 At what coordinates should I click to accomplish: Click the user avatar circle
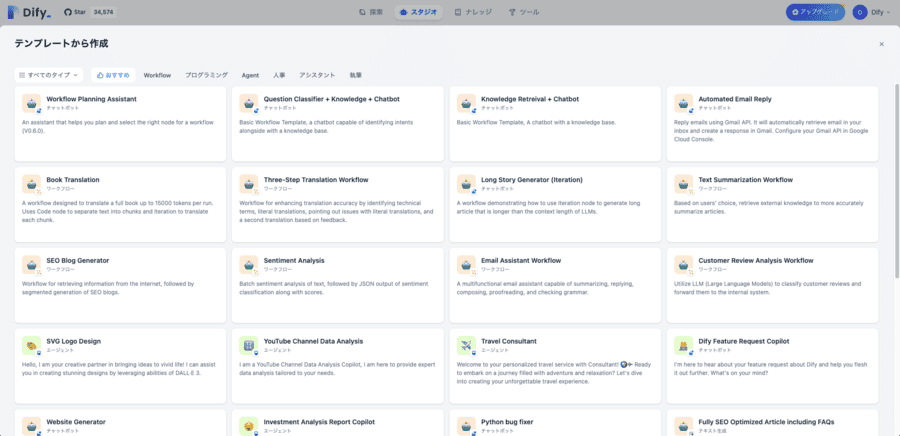860,12
